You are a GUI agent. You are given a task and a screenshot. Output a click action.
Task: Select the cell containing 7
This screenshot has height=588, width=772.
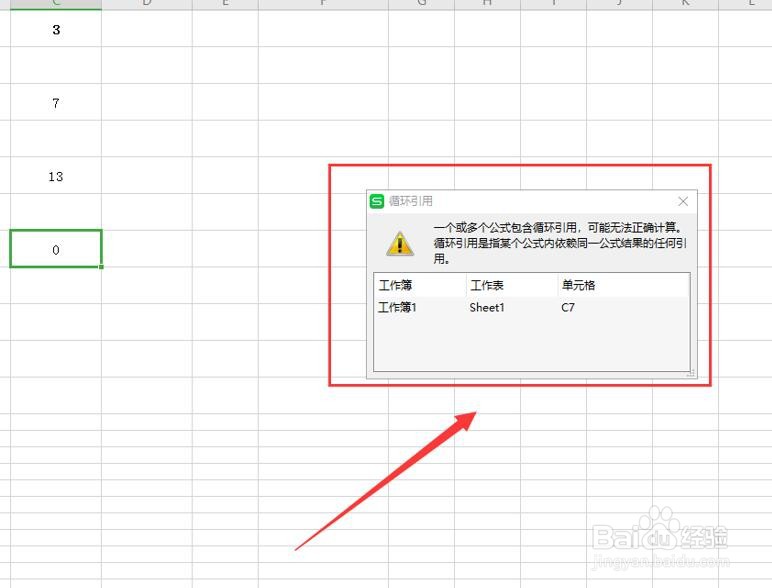56,103
